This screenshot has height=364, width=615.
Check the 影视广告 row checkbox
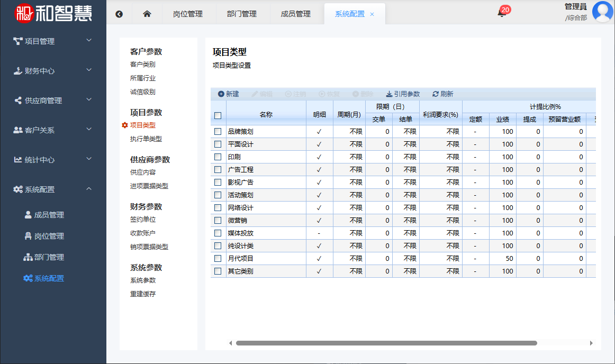(218, 182)
